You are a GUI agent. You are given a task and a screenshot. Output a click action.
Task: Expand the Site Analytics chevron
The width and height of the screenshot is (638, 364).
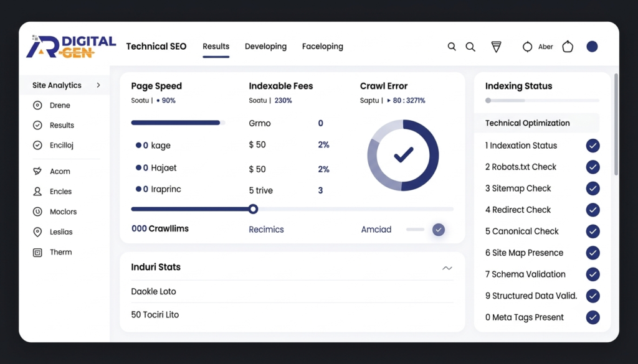[98, 85]
